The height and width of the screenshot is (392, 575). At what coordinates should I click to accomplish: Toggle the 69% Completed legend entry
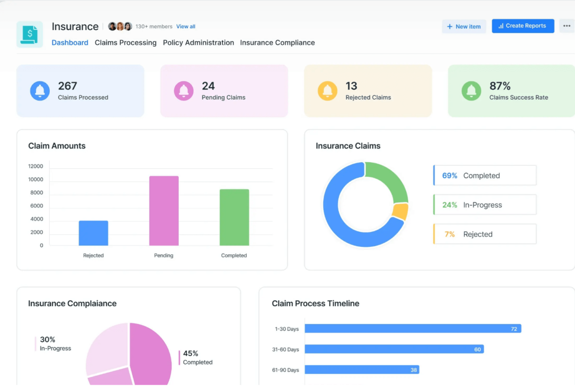484,175
